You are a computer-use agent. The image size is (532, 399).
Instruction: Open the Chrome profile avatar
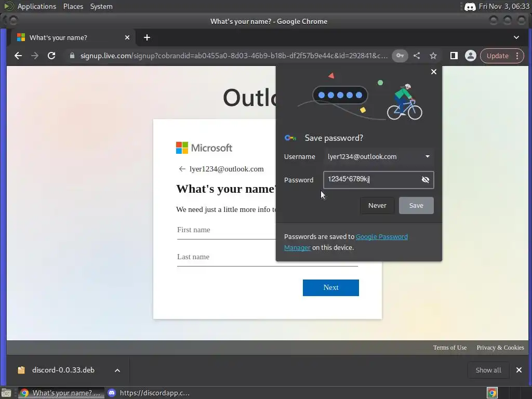point(471,56)
